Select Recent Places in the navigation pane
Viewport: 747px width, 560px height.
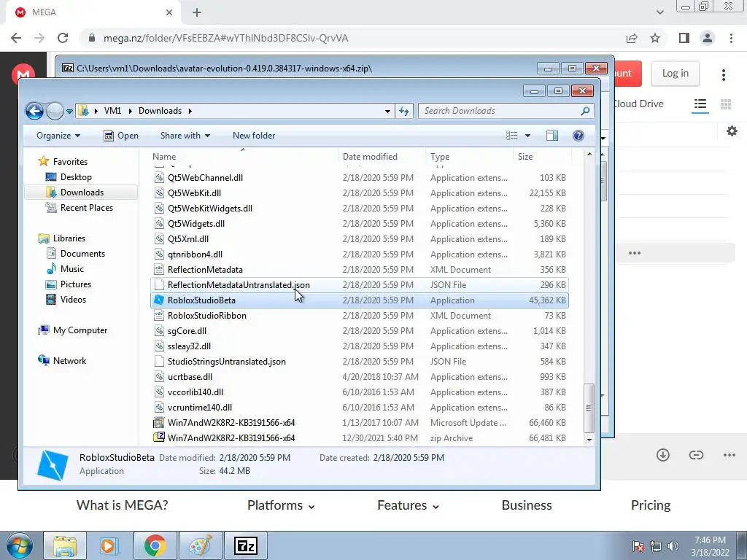click(x=87, y=208)
